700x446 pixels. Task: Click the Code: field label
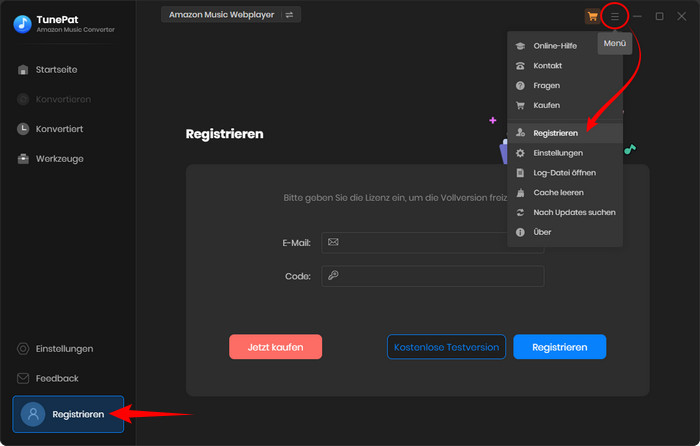pos(298,276)
